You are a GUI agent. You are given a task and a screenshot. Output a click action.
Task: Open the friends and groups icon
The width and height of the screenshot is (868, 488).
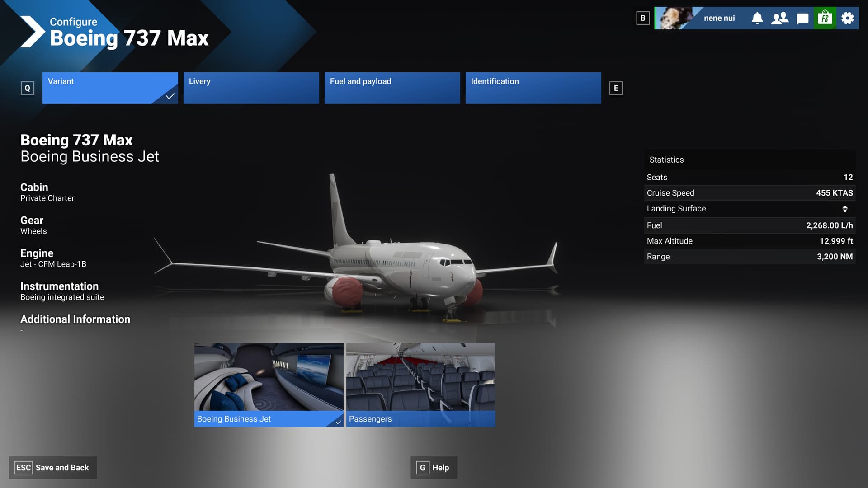coord(780,18)
